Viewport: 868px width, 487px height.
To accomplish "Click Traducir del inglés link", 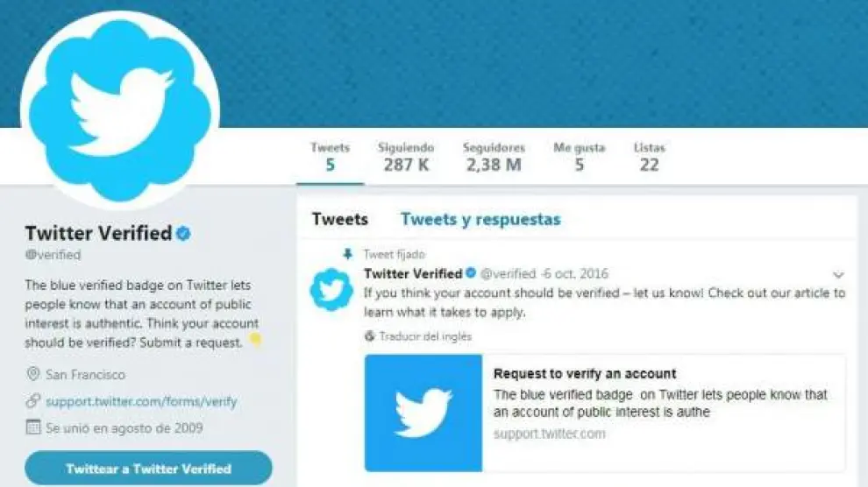I will 425,336.
